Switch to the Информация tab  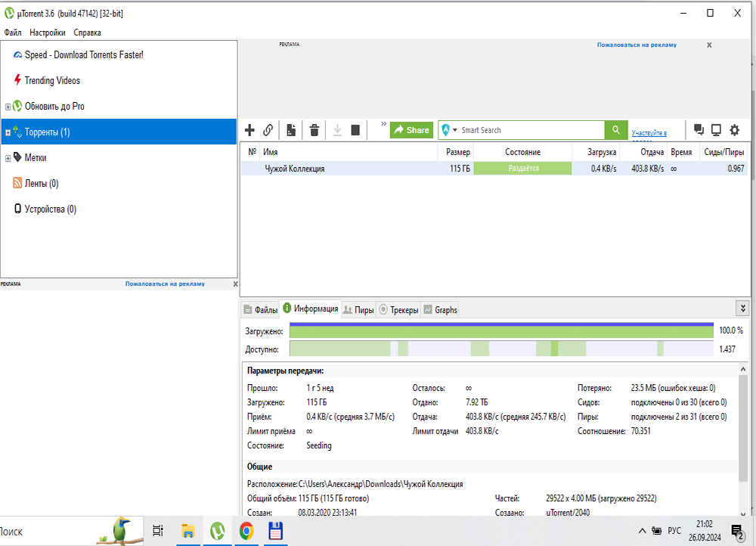coord(311,309)
